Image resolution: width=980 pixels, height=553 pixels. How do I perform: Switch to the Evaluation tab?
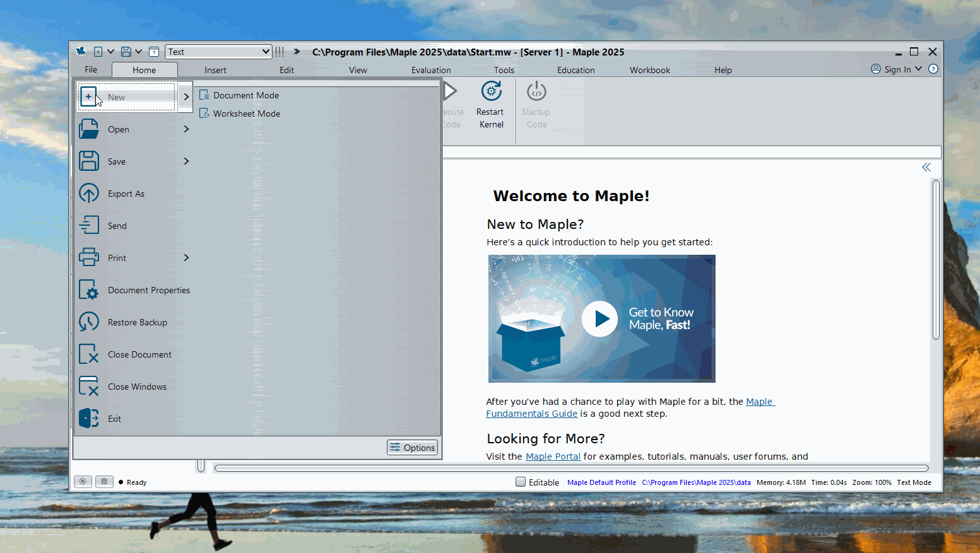pyautogui.click(x=431, y=70)
